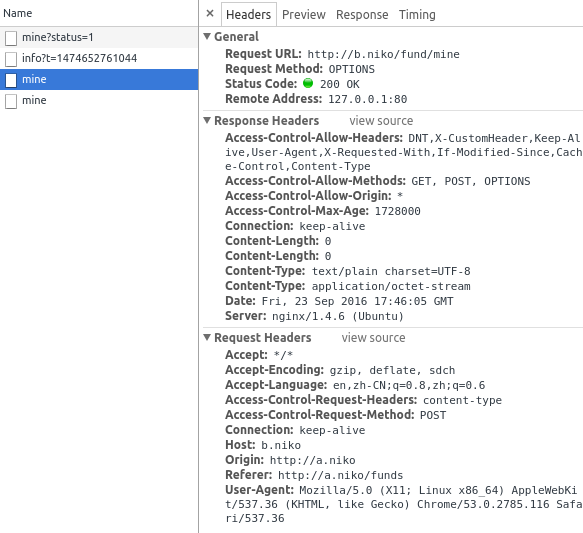Screen dimensions: 583x533
Task: View source of Request Headers
Action: pyautogui.click(x=373, y=338)
